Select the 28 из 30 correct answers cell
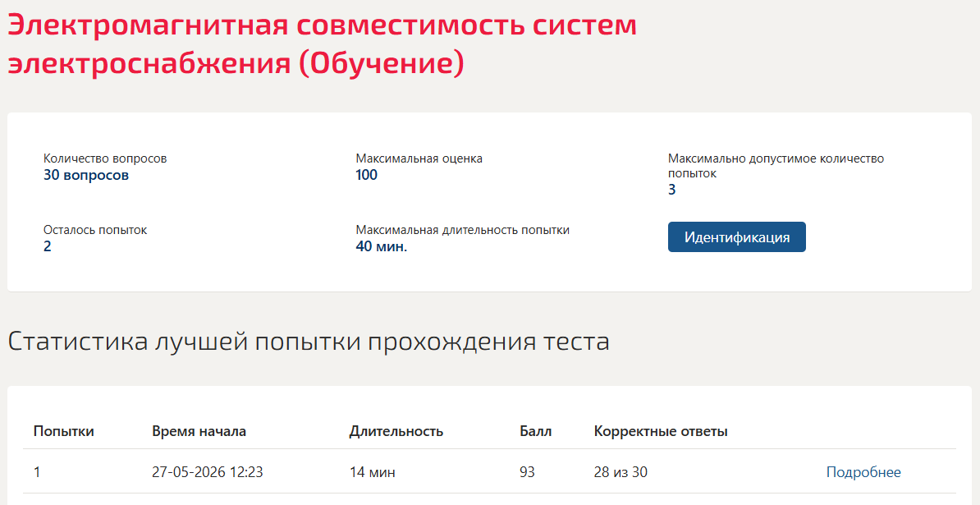Image resolution: width=980 pixels, height=505 pixels. pos(621,472)
